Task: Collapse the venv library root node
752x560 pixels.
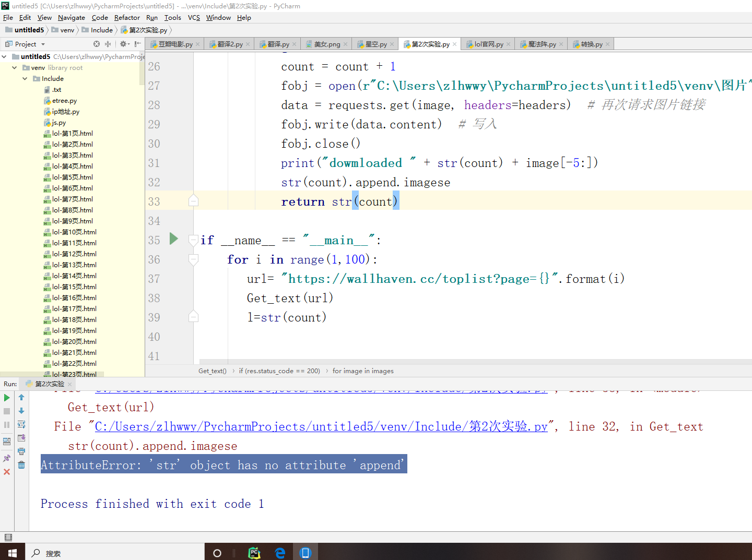Action: coord(15,67)
